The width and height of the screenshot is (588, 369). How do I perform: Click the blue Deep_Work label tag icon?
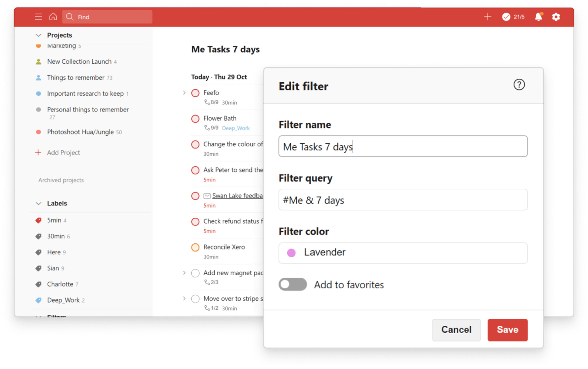tap(38, 300)
